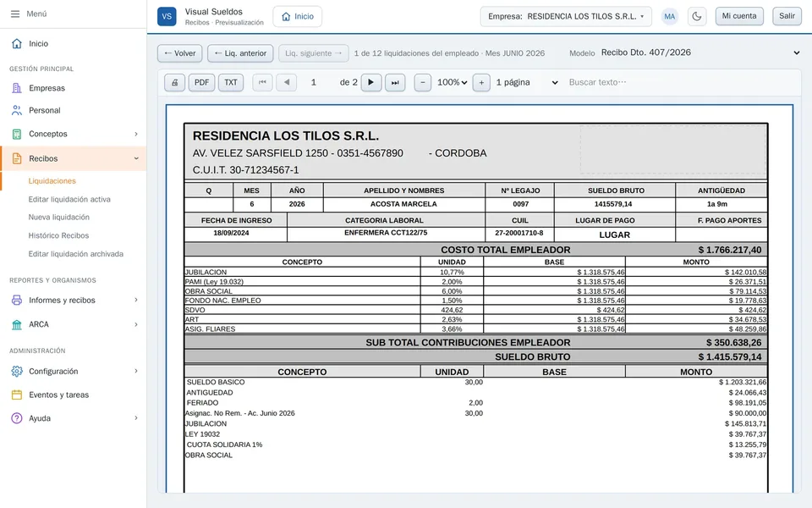Expand the Conceptos submenu chevron

point(136,134)
